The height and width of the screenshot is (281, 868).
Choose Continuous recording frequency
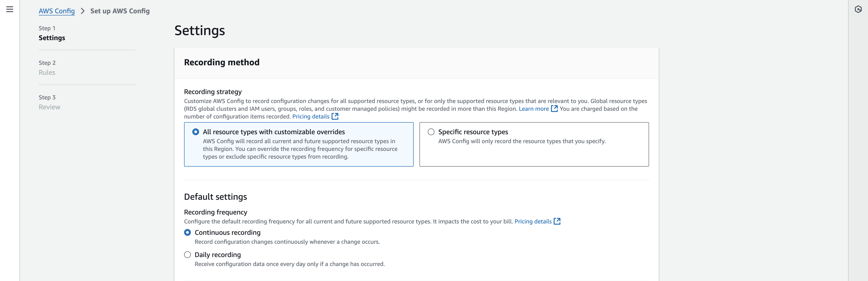(187, 233)
